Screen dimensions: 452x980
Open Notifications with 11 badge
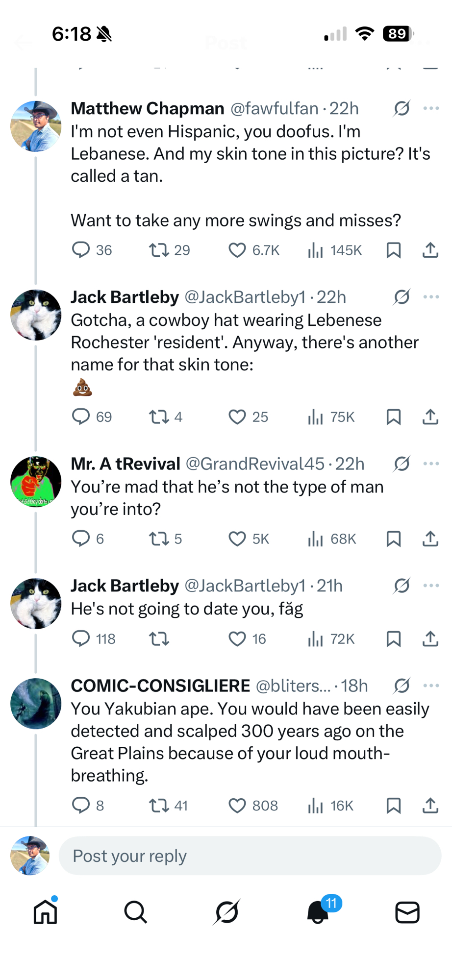pyautogui.click(x=318, y=912)
